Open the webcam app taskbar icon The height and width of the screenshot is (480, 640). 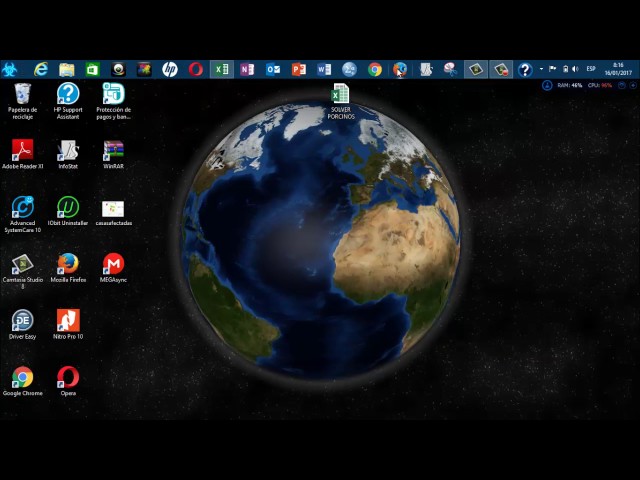click(x=118, y=69)
